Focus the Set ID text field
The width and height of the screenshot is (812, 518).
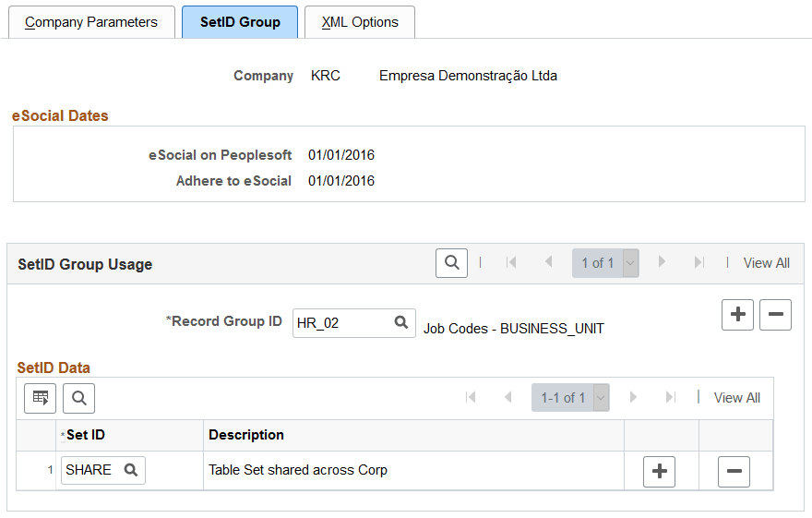pos(90,470)
